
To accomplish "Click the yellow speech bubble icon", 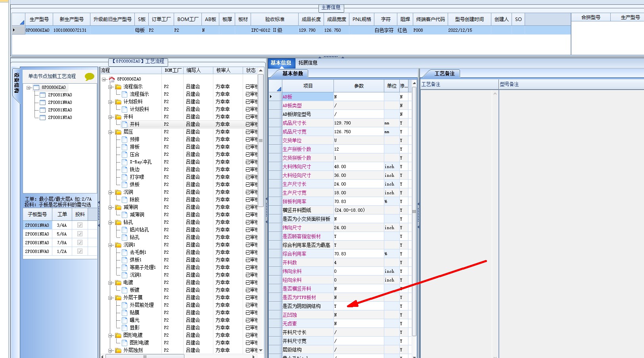I will (x=90, y=77).
